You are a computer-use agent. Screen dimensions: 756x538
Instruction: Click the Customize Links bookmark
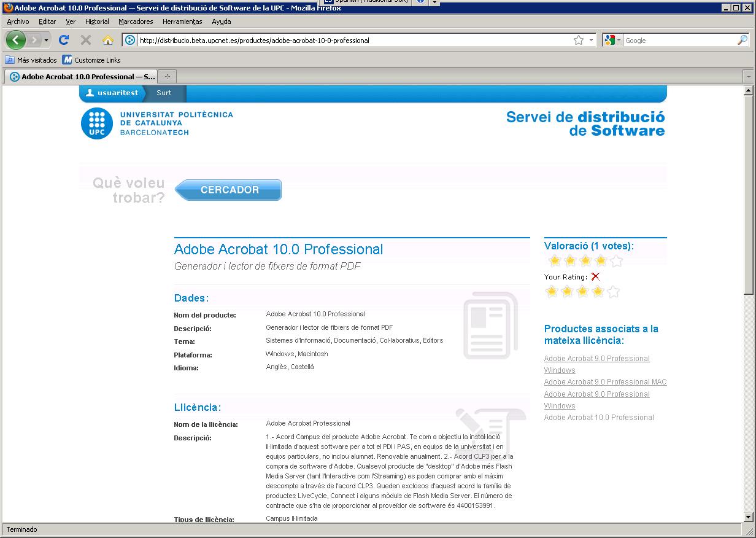pos(91,60)
